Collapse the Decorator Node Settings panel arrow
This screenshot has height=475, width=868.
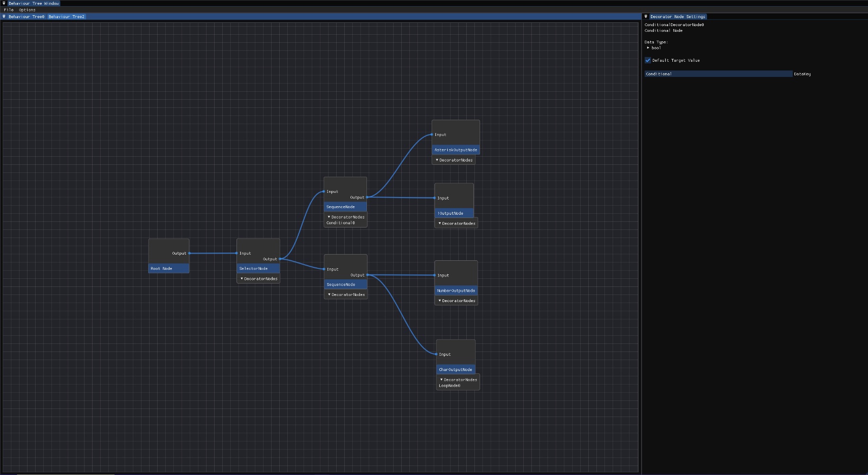click(646, 17)
